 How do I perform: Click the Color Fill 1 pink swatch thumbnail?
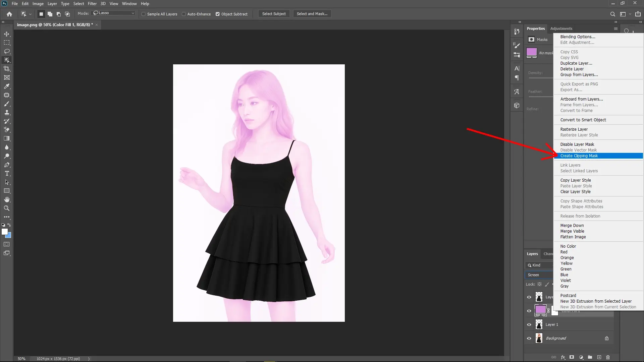click(541, 310)
